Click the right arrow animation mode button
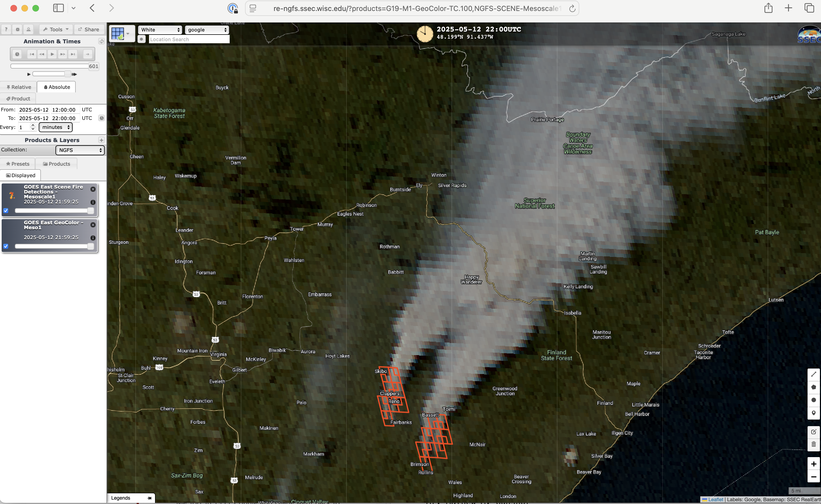 [87, 54]
